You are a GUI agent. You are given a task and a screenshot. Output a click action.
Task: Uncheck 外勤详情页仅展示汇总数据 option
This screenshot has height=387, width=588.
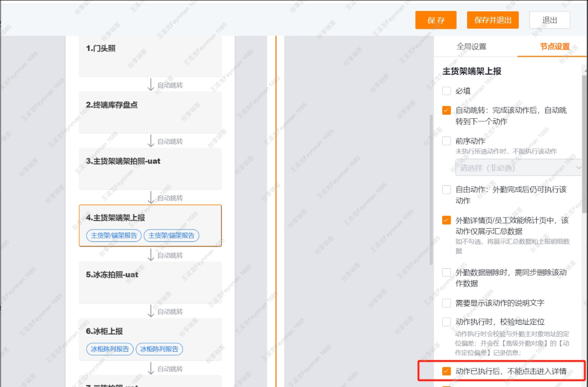446,220
